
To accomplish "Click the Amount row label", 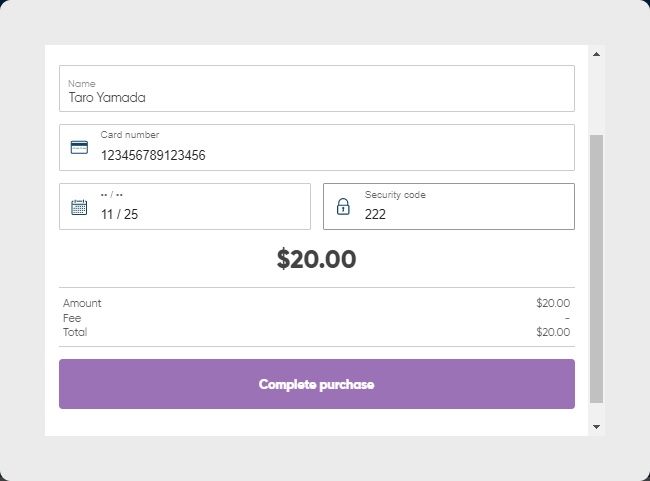I will (x=82, y=303).
